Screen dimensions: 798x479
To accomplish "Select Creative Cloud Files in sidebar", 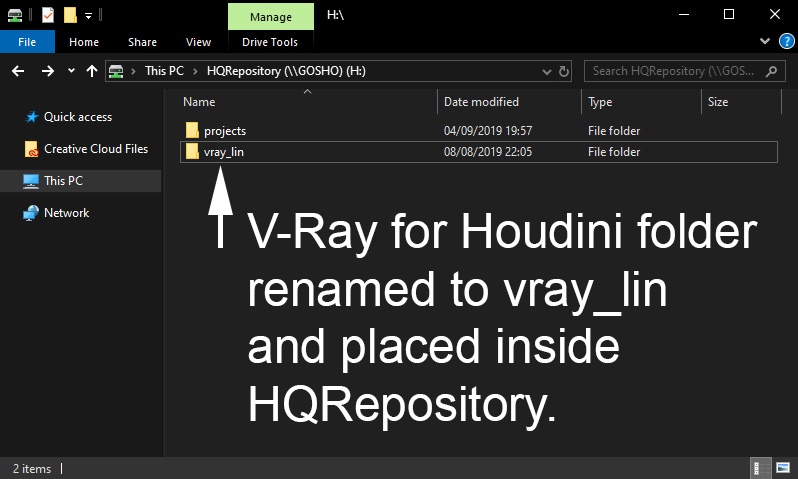I will [x=96, y=149].
